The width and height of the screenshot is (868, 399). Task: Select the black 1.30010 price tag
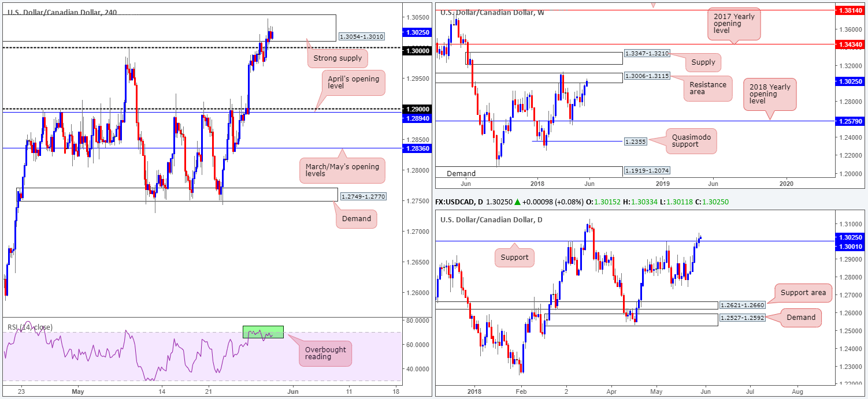(x=851, y=247)
